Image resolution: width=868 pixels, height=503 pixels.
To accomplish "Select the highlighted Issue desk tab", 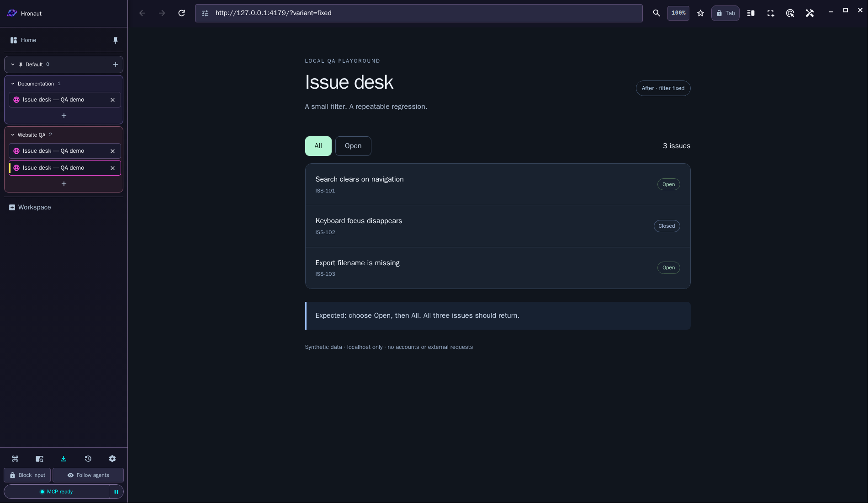I will pyautogui.click(x=65, y=168).
